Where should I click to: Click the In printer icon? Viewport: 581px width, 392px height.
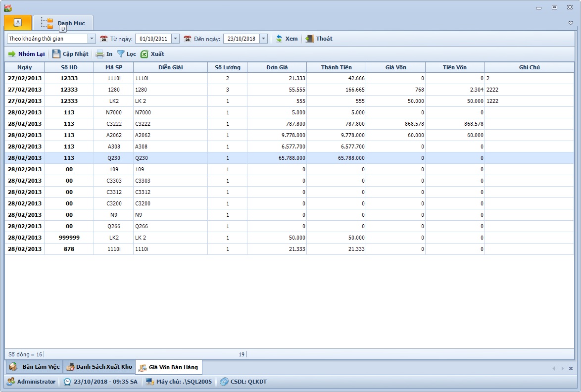100,54
